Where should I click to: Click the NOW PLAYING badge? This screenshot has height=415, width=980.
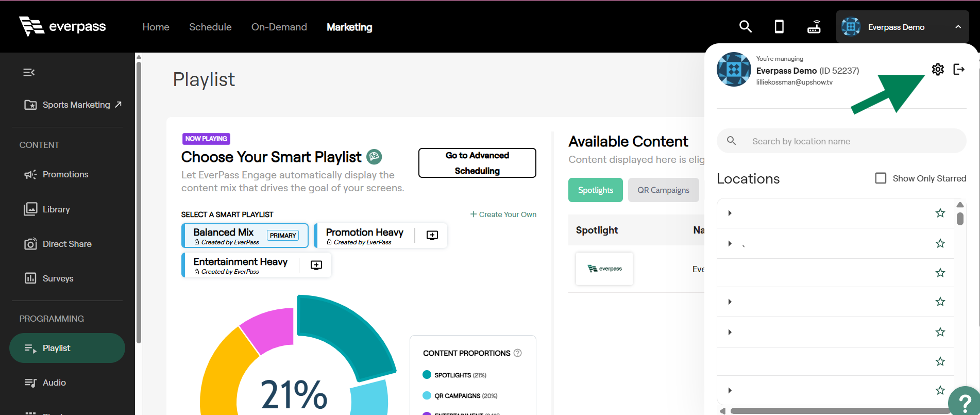pos(206,139)
